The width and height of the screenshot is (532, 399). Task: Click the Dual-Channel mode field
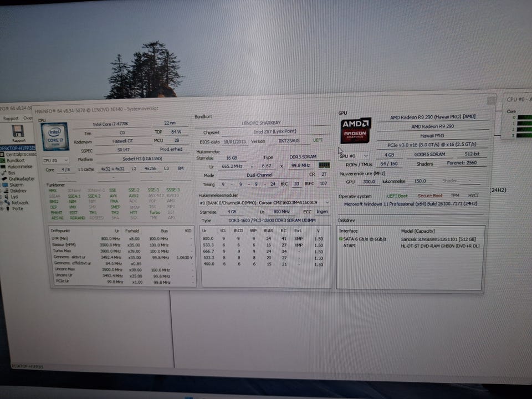(259, 175)
